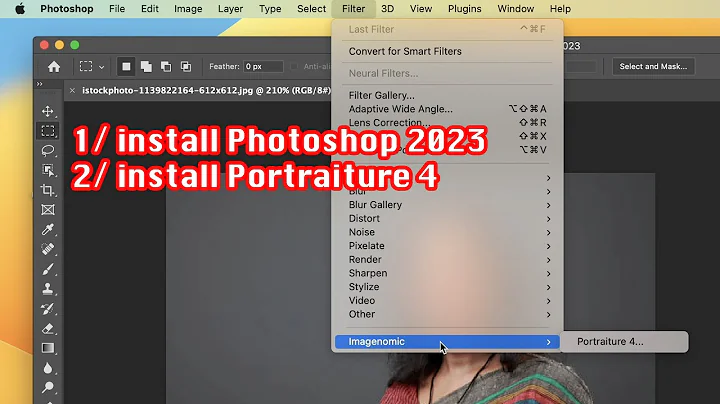Image resolution: width=720 pixels, height=404 pixels.
Task: Expand the Video submenu
Action: [447, 301]
